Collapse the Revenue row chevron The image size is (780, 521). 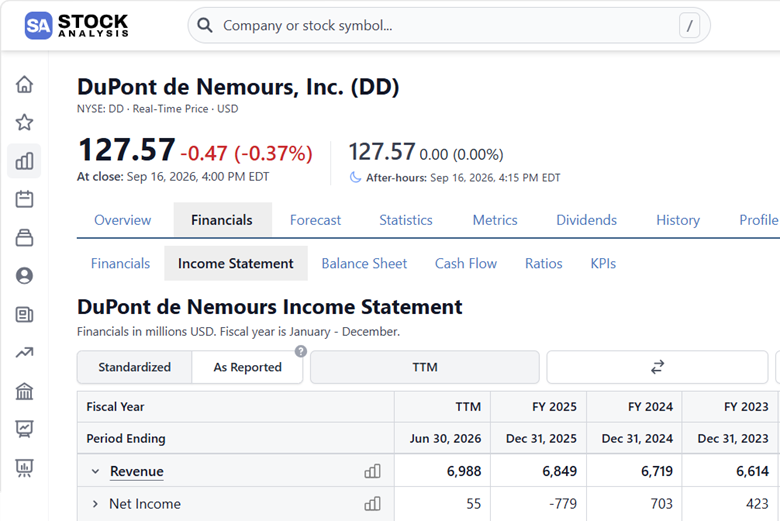[96, 471]
